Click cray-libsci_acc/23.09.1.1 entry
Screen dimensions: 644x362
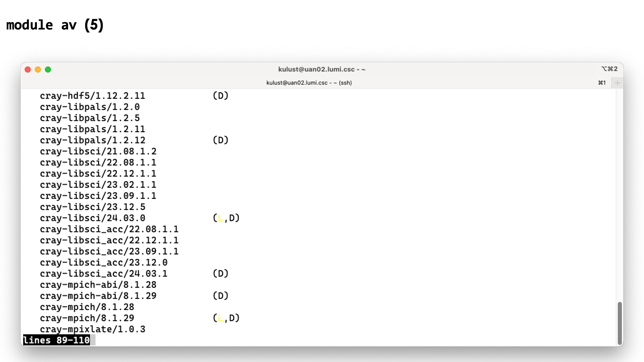[x=109, y=251]
